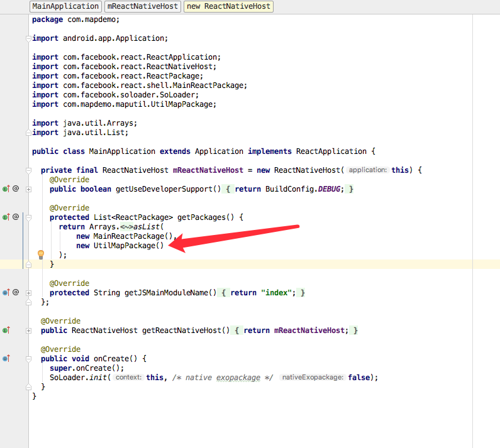Click the override gutter icon beside onCreate
This screenshot has width=500, height=448.
[6, 359]
